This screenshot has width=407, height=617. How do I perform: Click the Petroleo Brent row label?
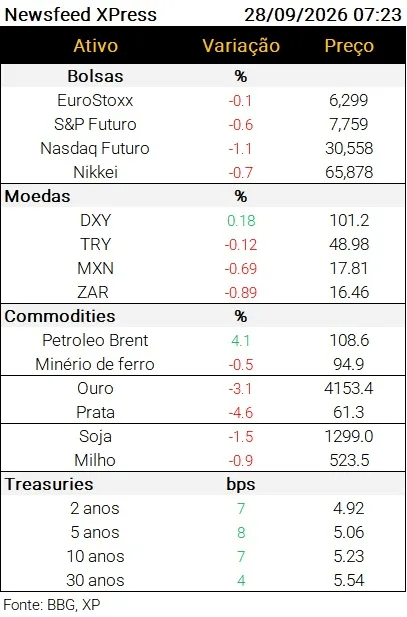(x=95, y=340)
